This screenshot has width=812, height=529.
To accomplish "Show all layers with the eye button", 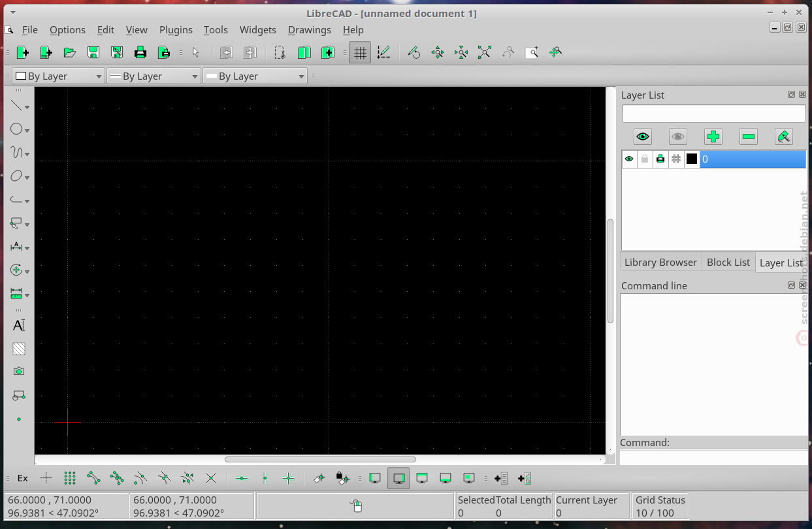I will pos(643,136).
